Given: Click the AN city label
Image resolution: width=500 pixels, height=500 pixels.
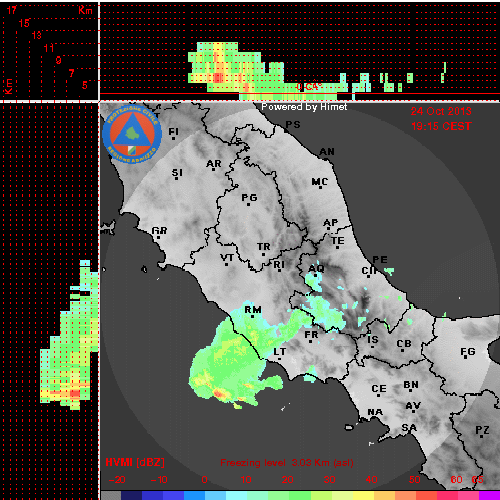Looking at the screenshot, I should [x=327, y=152].
